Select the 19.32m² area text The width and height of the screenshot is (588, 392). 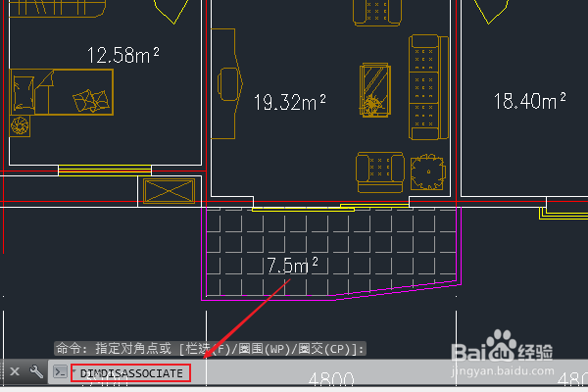tap(290, 102)
